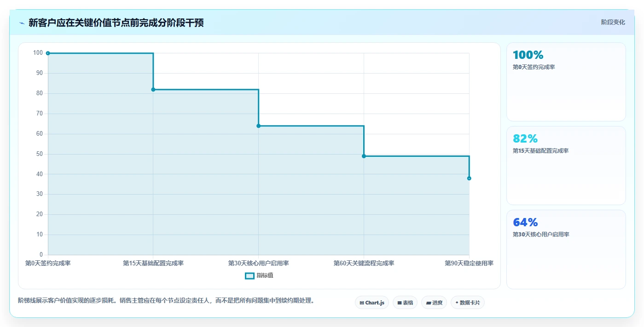Click the y-axis value 0
The width and height of the screenshot is (644, 327).
41,255
